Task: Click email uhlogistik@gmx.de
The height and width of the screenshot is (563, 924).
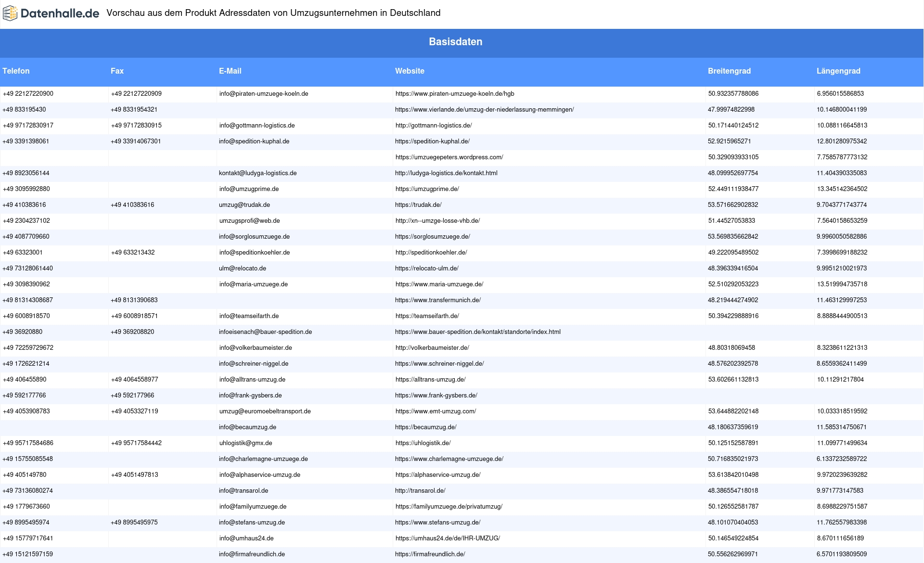Action: [x=246, y=443]
